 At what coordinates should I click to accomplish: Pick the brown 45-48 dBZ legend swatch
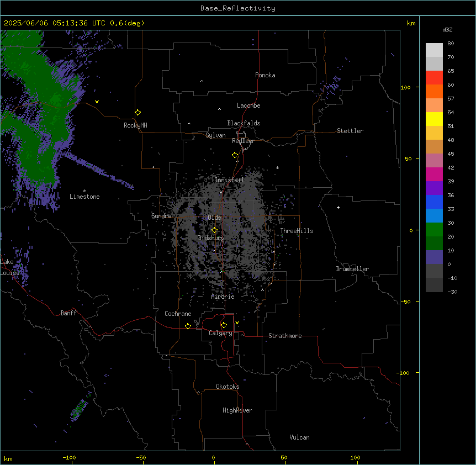click(x=434, y=147)
